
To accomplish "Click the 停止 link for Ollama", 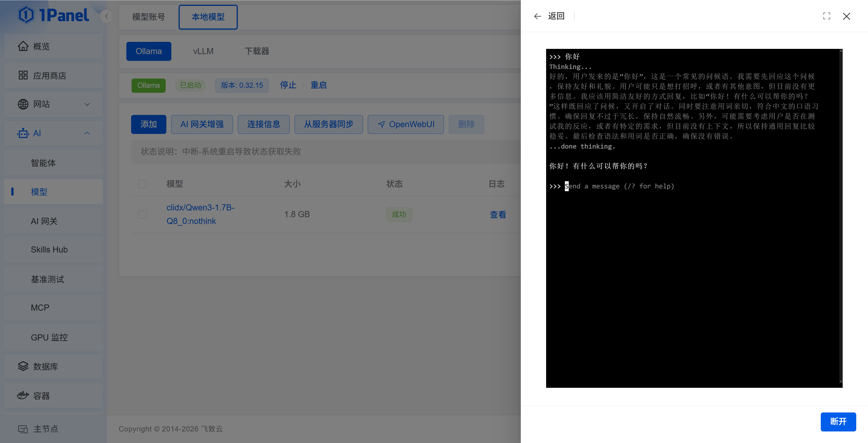I will pyautogui.click(x=288, y=85).
